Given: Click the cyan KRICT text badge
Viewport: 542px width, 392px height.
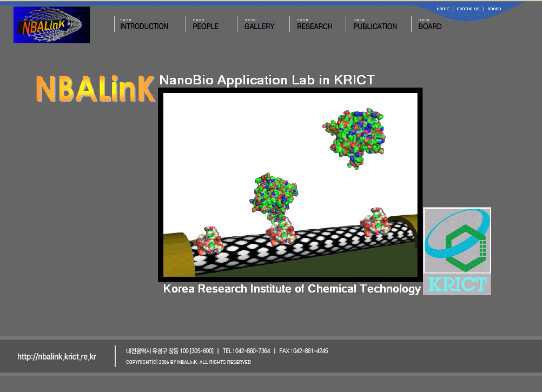Looking at the screenshot, I should coord(457,284).
